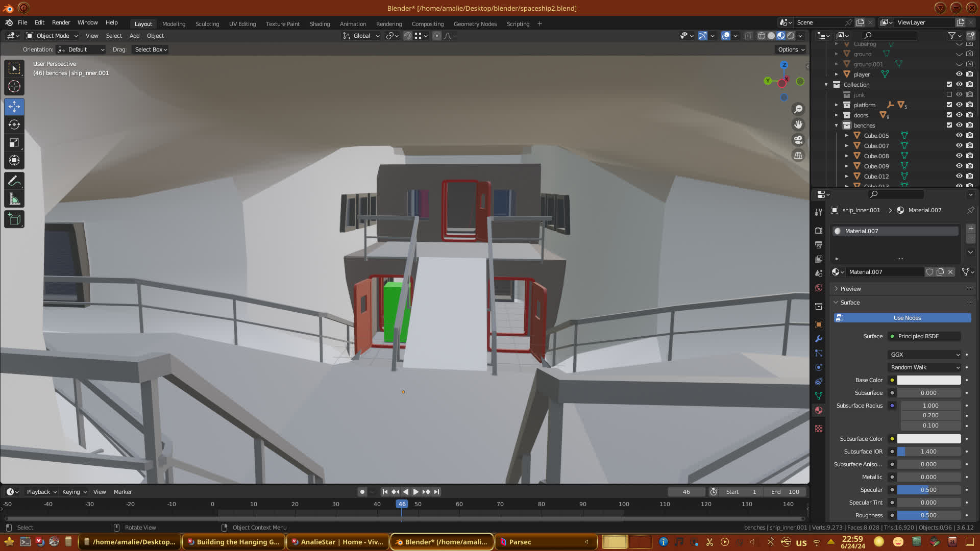The image size is (980, 551).
Task: Click the Base Color white swatch
Action: coord(928,380)
